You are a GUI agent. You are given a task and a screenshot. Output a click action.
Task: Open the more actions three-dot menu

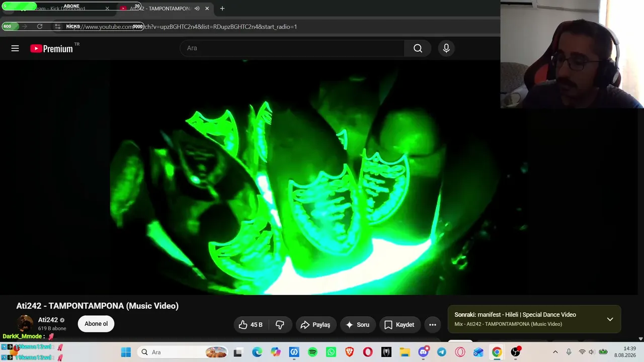433,325
